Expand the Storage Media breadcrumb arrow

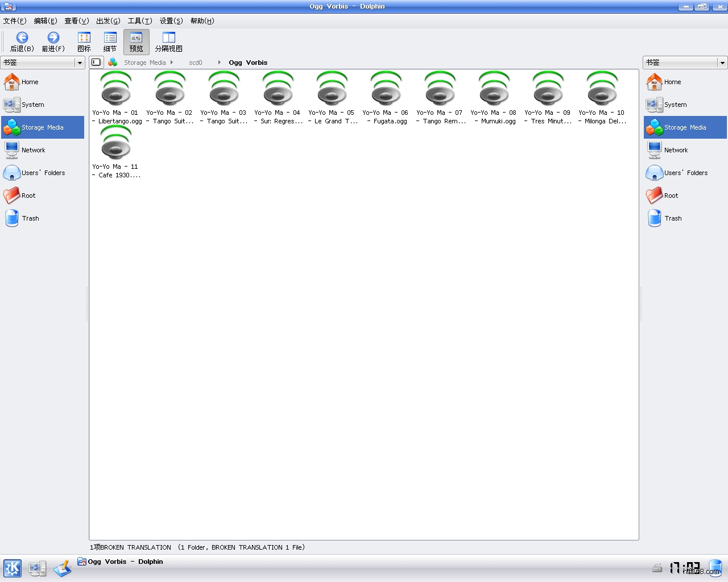coord(171,63)
